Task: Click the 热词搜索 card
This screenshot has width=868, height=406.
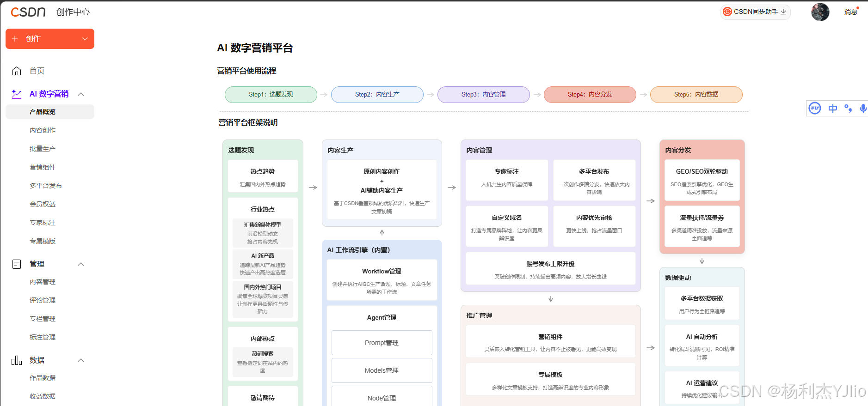Action: 263,362
